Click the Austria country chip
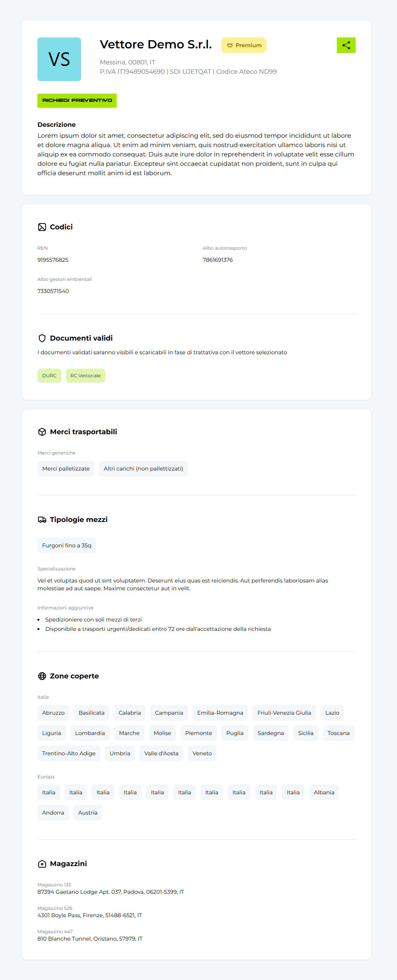 point(88,813)
